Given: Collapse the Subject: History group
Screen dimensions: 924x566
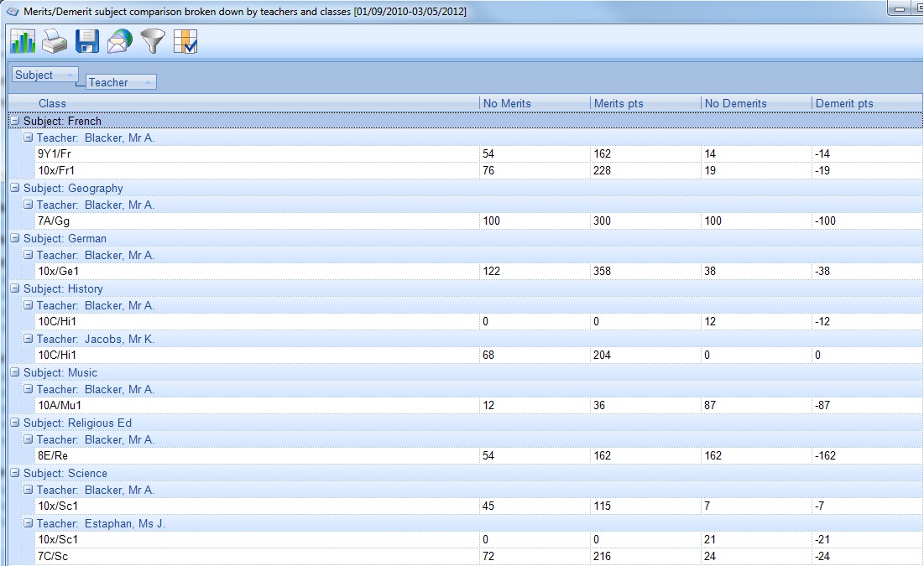Looking at the screenshot, I should [x=15, y=288].
